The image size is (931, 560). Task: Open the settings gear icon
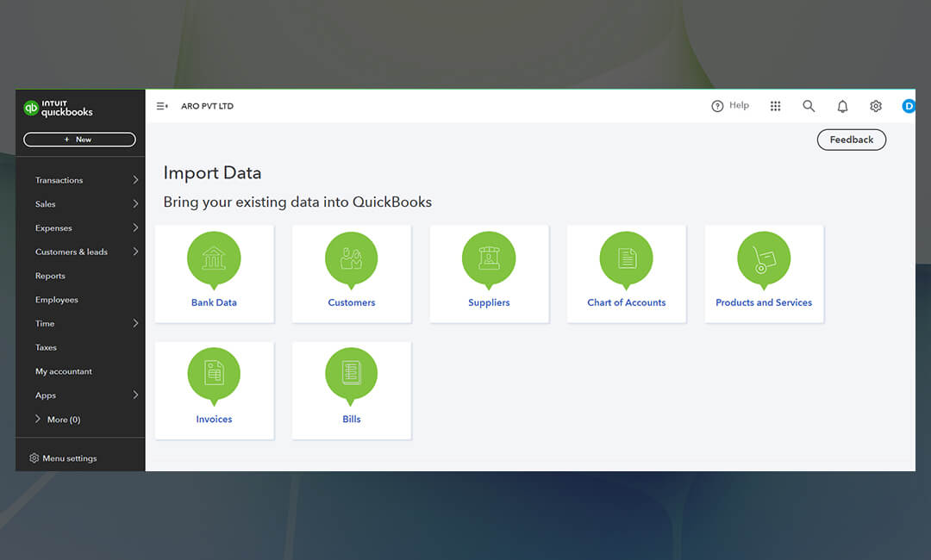click(876, 106)
